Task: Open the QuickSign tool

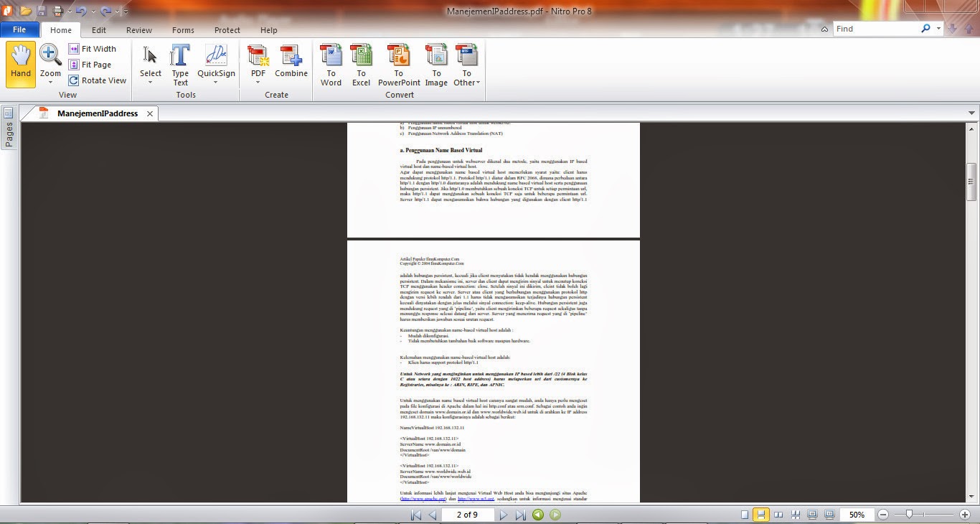Action: point(216,61)
